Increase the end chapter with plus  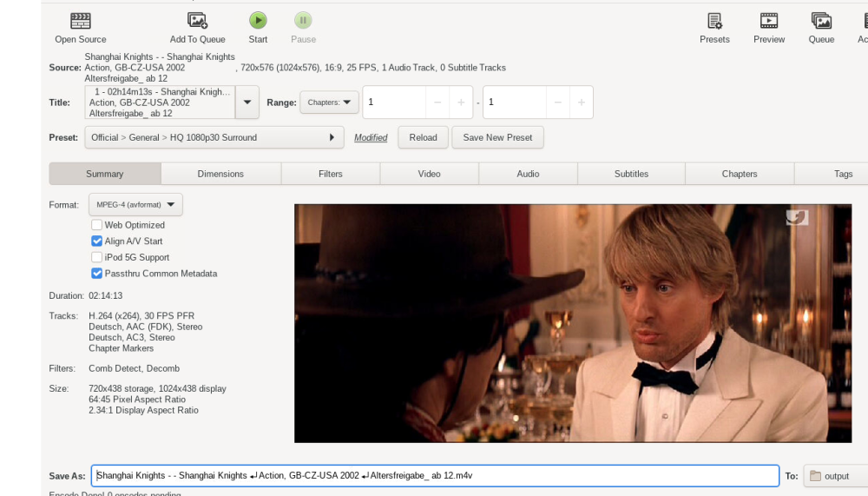[582, 102]
